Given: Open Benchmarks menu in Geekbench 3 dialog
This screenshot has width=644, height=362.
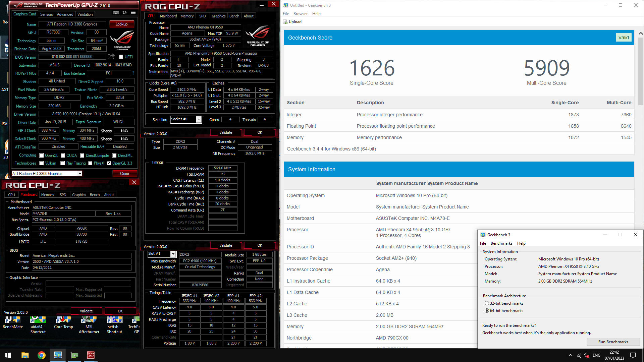Looking at the screenshot, I should pyautogui.click(x=501, y=243).
